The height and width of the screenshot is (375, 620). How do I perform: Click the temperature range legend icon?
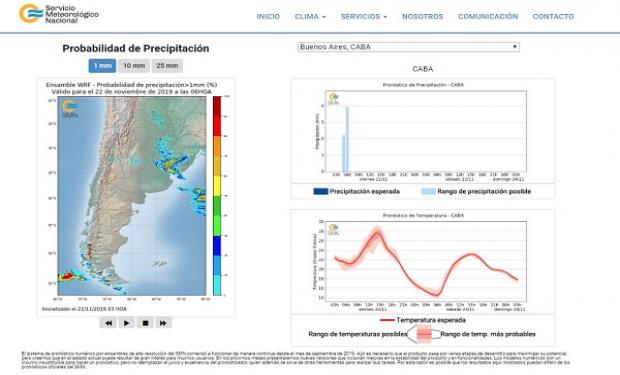pyautogui.click(x=424, y=334)
